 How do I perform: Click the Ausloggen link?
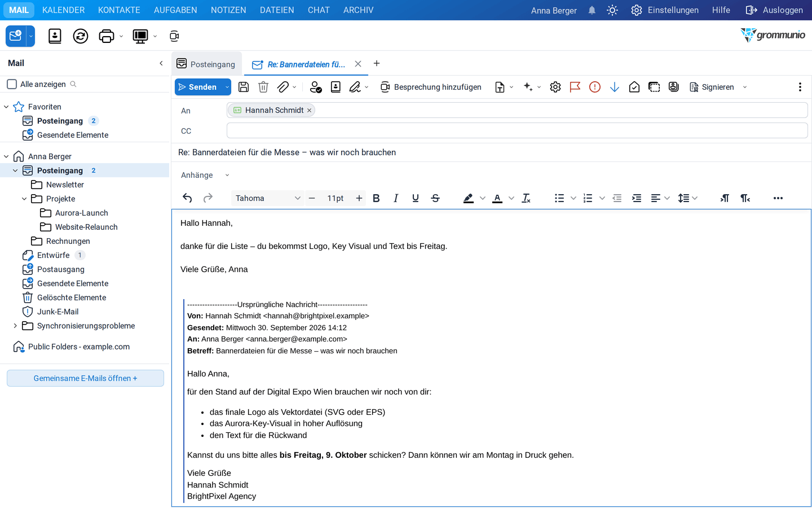click(774, 10)
